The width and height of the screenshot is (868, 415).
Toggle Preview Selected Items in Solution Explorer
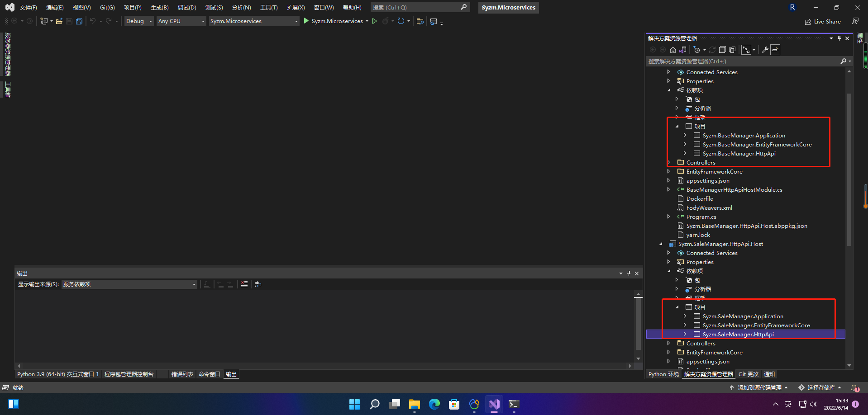[x=775, y=50]
